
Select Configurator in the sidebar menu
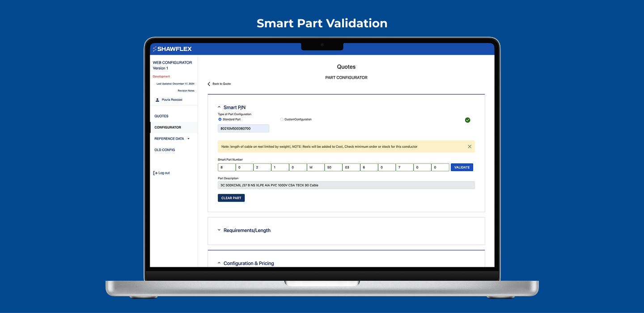[x=168, y=128]
